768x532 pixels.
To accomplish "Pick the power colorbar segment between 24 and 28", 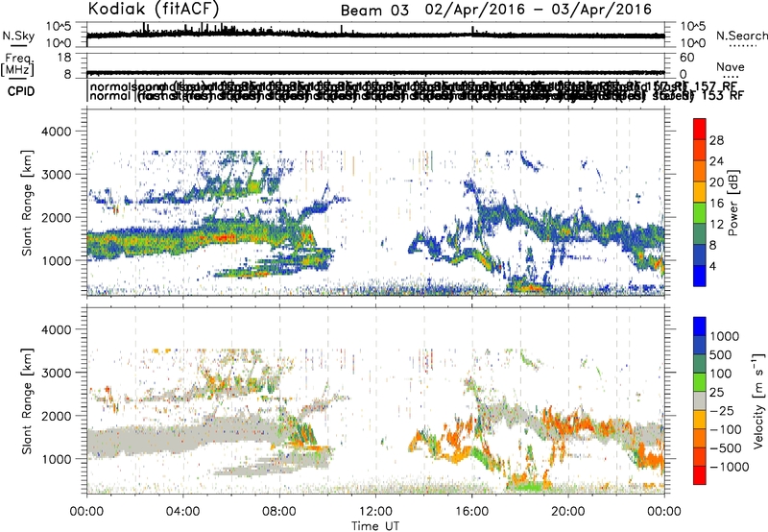I will pyautogui.click(x=700, y=151).
